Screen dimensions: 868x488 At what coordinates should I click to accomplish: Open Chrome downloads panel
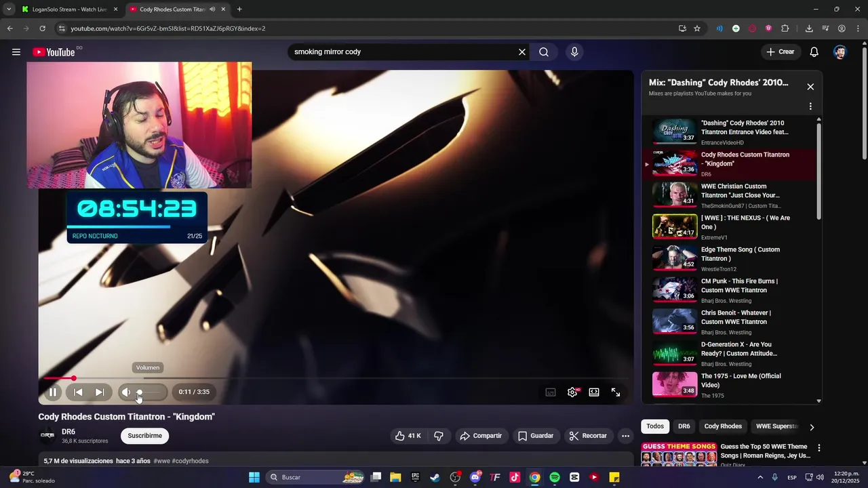pos(809,28)
